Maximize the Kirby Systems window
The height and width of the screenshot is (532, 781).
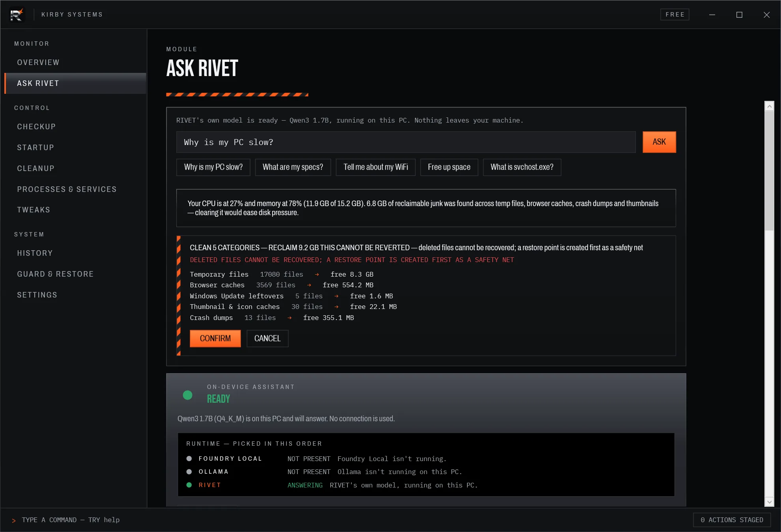pos(739,15)
